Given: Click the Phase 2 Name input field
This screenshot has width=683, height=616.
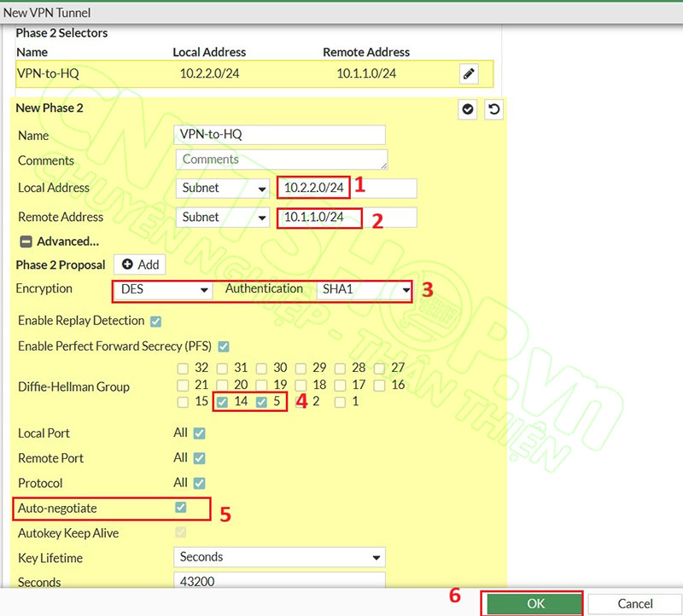Looking at the screenshot, I should (280, 135).
